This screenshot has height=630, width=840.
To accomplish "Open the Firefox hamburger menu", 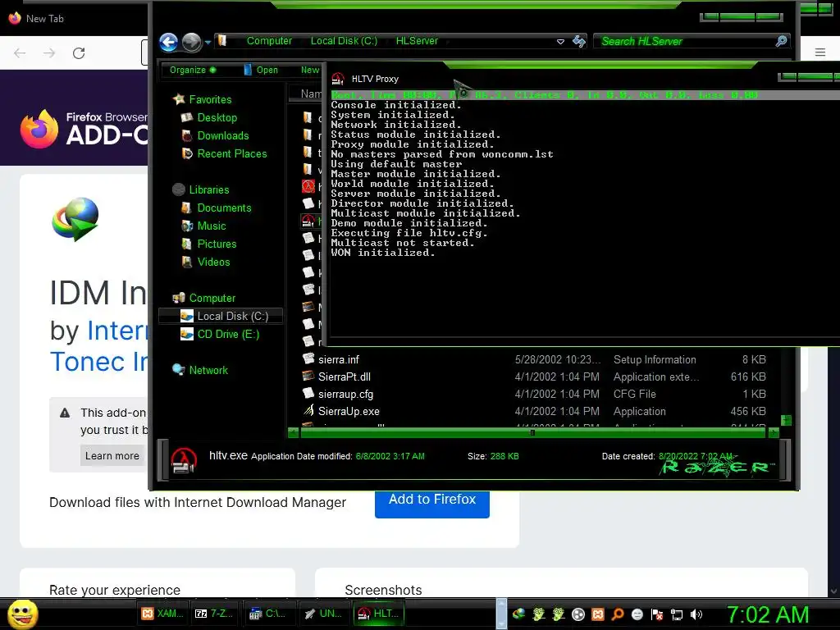I will 819,52.
